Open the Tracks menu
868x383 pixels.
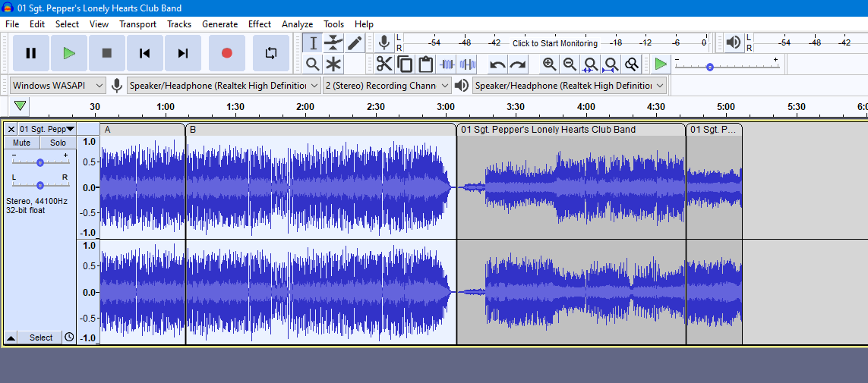(179, 24)
